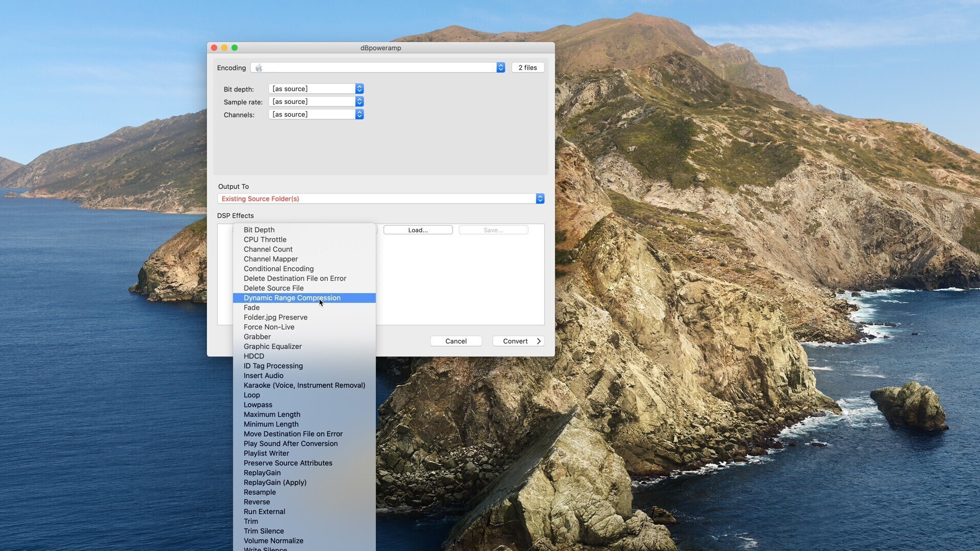980x551 pixels.
Task: Click the Cancel button
Action: coord(456,341)
